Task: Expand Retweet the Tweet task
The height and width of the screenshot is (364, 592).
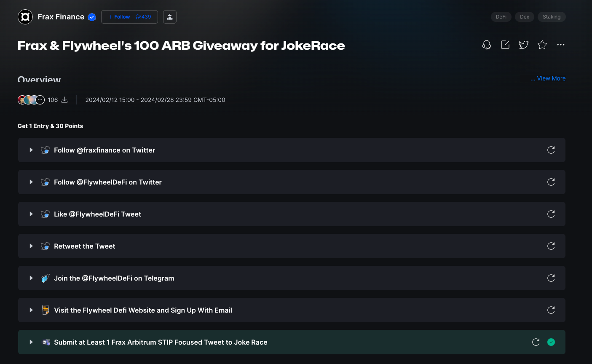Action: click(x=31, y=246)
